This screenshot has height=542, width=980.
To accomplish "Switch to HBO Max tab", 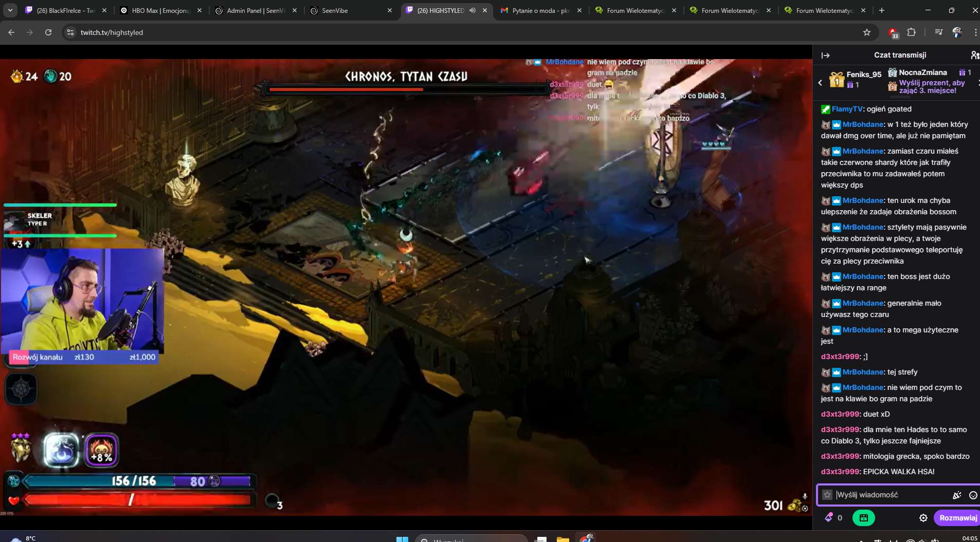I will click(x=160, y=10).
